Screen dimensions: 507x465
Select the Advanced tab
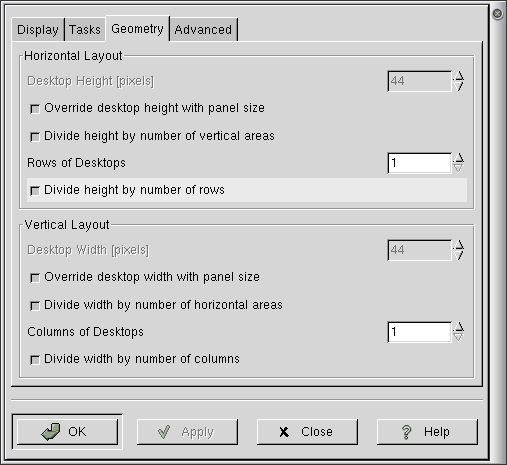(203, 30)
